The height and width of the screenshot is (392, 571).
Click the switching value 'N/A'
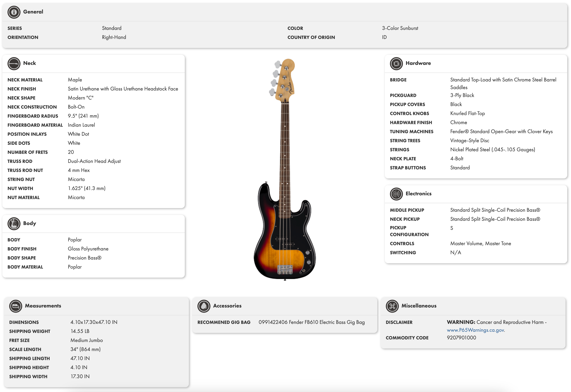pyautogui.click(x=455, y=252)
